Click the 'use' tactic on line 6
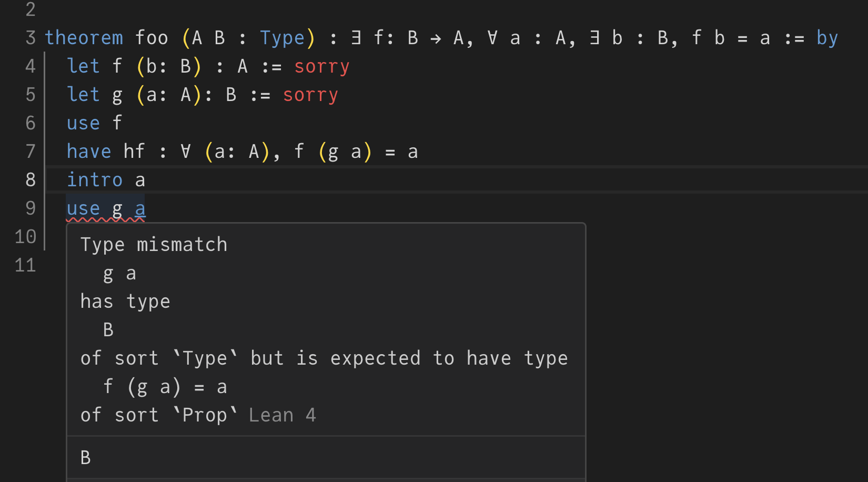Viewport: 868px width, 482px height. [83, 123]
